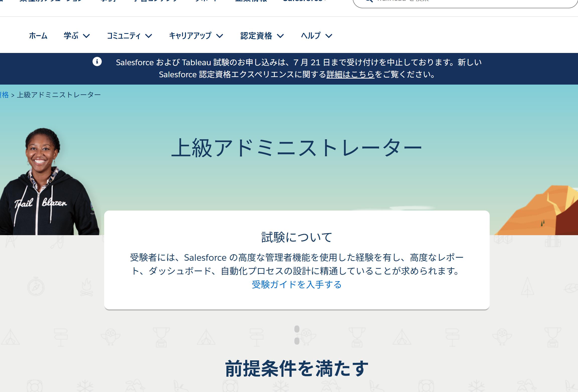Click the 前提条件を満たす heading
578x392 pixels.
click(297, 369)
